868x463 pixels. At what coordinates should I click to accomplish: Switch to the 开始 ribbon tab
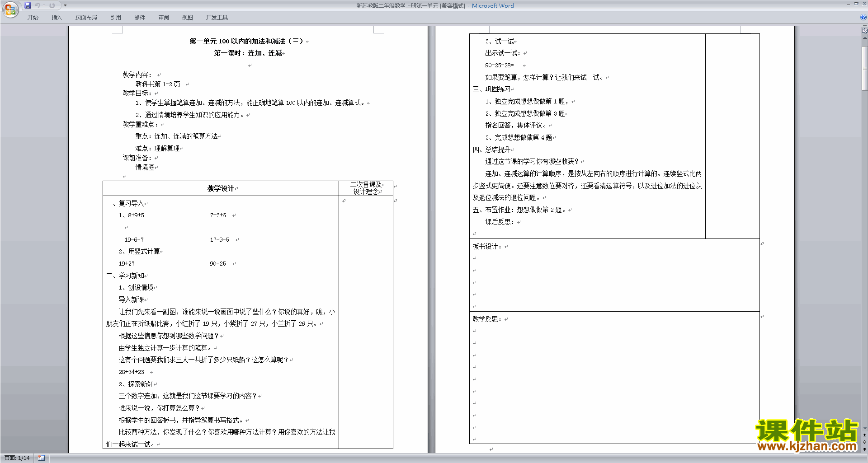(33, 17)
